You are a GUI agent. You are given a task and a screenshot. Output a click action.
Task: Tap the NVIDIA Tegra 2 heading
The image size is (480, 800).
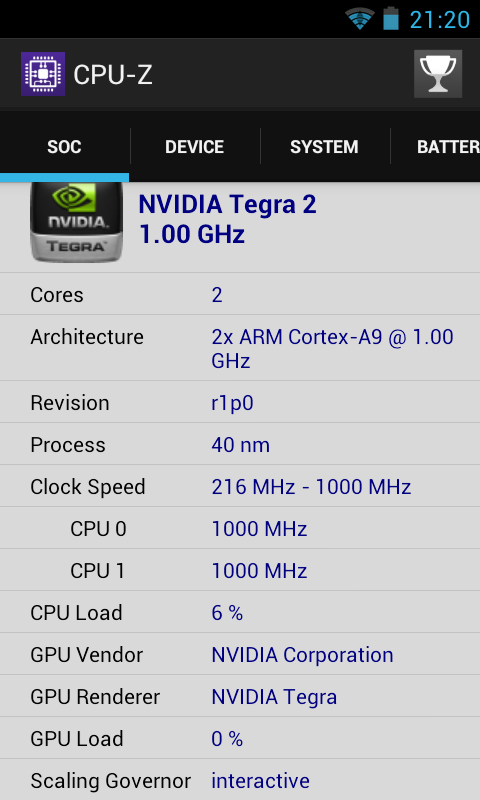(228, 205)
